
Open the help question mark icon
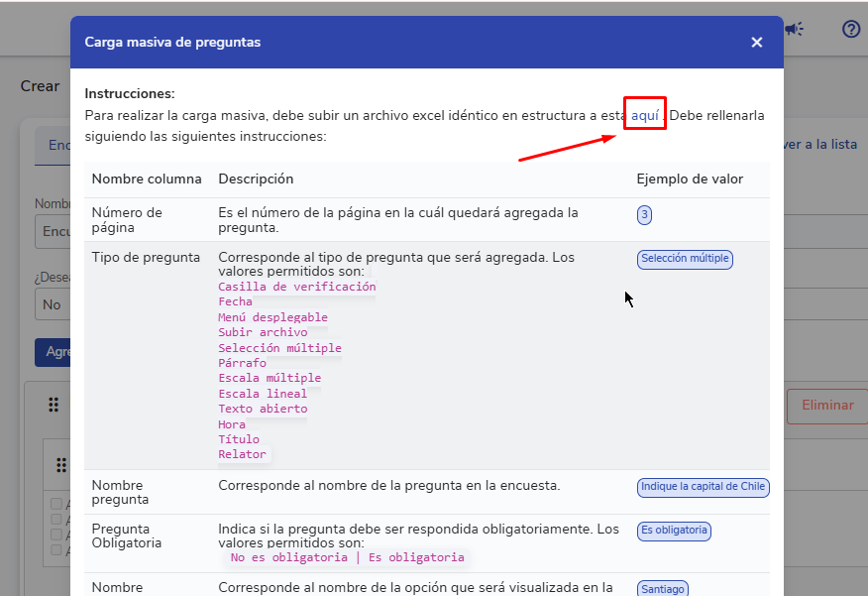click(850, 29)
